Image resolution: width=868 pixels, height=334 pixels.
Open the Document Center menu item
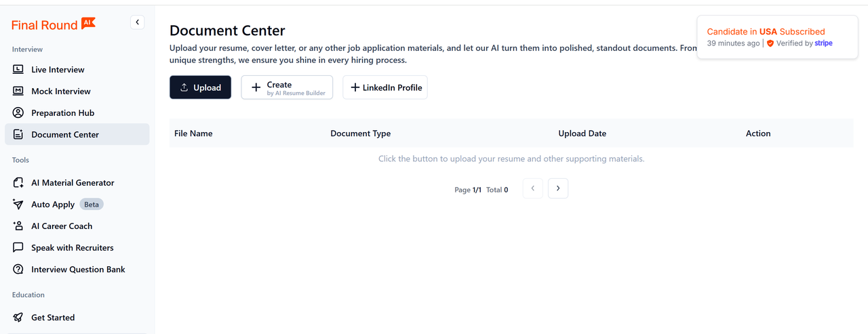[x=65, y=135]
